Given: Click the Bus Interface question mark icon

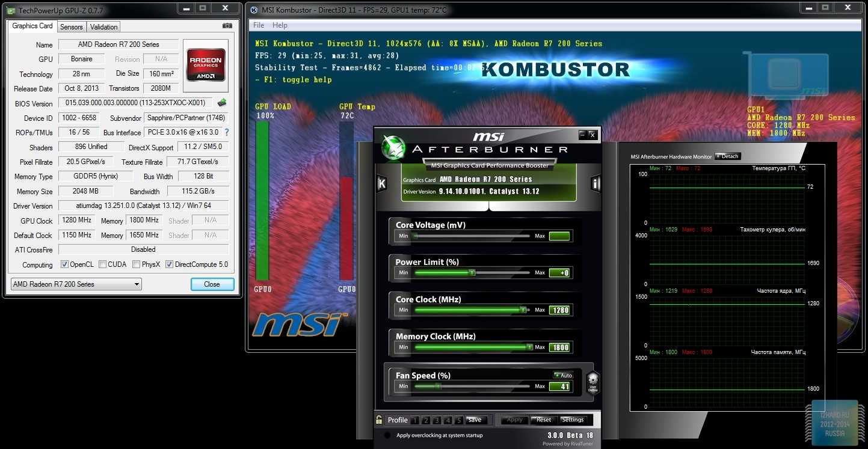Looking at the screenshot, I should pyautogui.click(x=227, y=132).
